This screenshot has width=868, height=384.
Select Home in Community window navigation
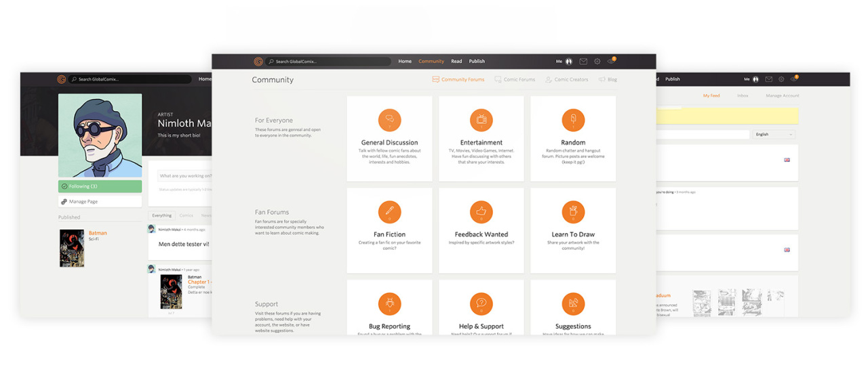pos(405,62)
